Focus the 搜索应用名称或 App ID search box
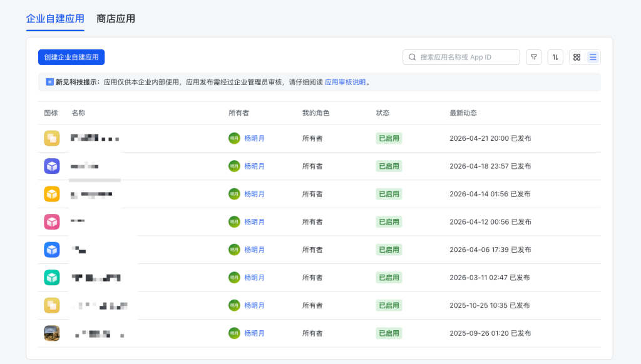The width and height of the screenshot is (641, 364). click(x=466, y=57)
